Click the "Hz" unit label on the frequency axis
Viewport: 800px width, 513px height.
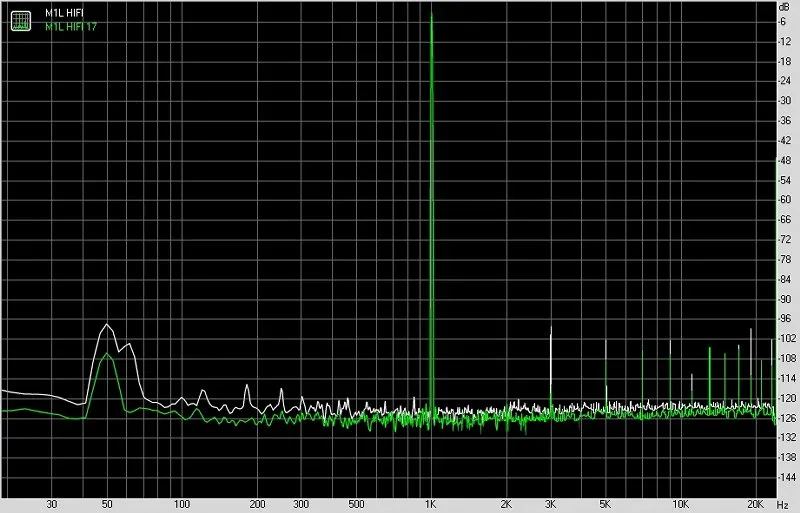tap(783, 504)
